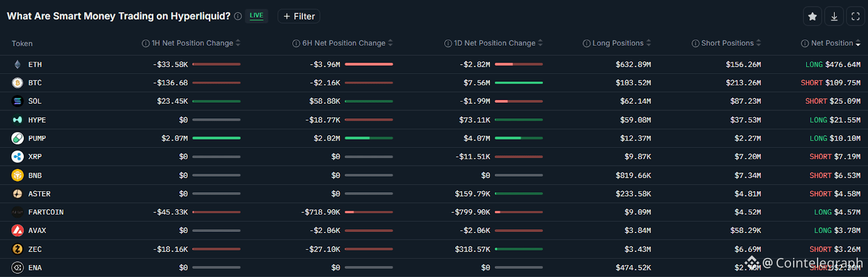Click the star favorite icon
This screenshot has width=868, height=277.
812,16
